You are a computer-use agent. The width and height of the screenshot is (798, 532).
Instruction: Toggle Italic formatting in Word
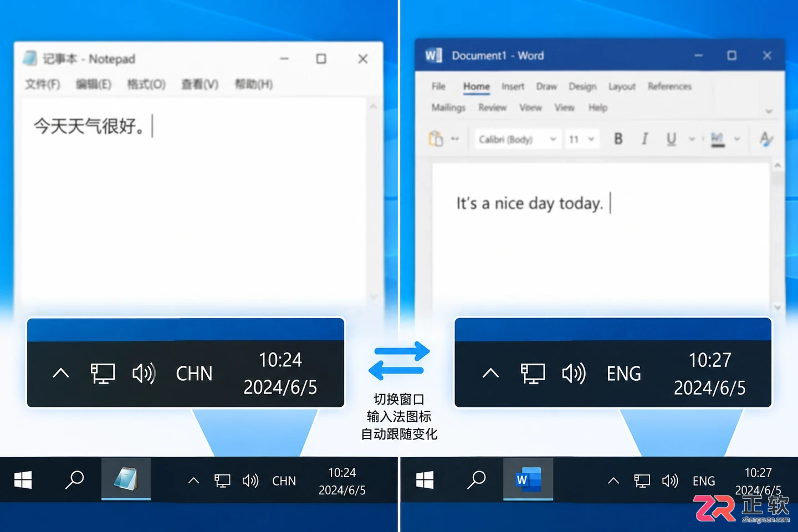(x=644, y=139)
